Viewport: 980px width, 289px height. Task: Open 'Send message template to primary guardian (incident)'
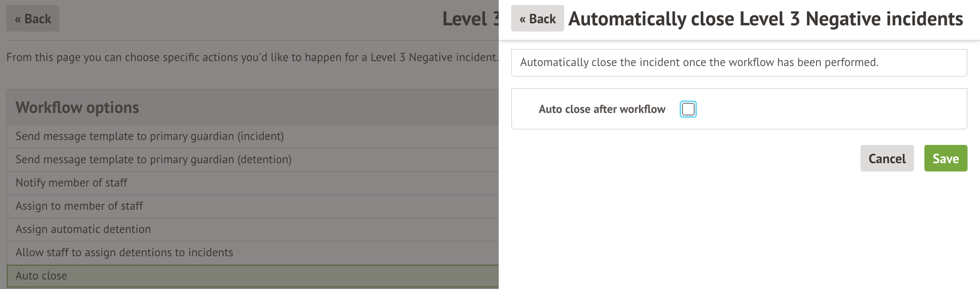149,136
